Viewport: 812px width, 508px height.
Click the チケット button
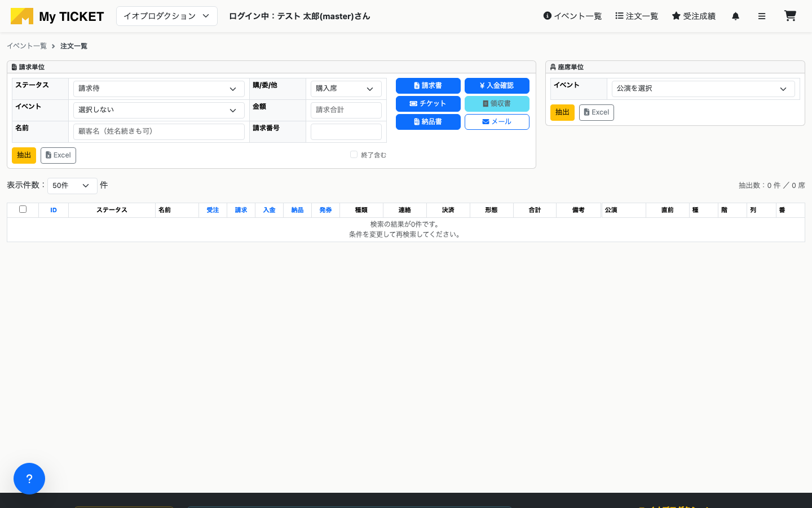point(428,104)
